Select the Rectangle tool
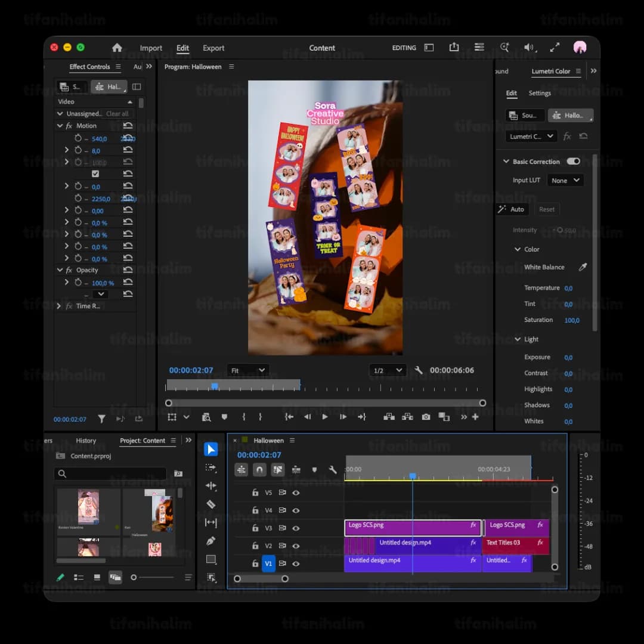The width and height of the screenshot is (644, 644). click(210, 559)
